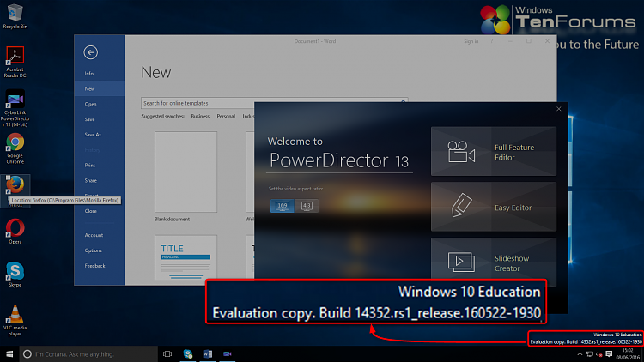The height and width of the screenshot is (362, 644).
Task: Select the TITLE heading template thumbnail
Action: click(185, 257)
